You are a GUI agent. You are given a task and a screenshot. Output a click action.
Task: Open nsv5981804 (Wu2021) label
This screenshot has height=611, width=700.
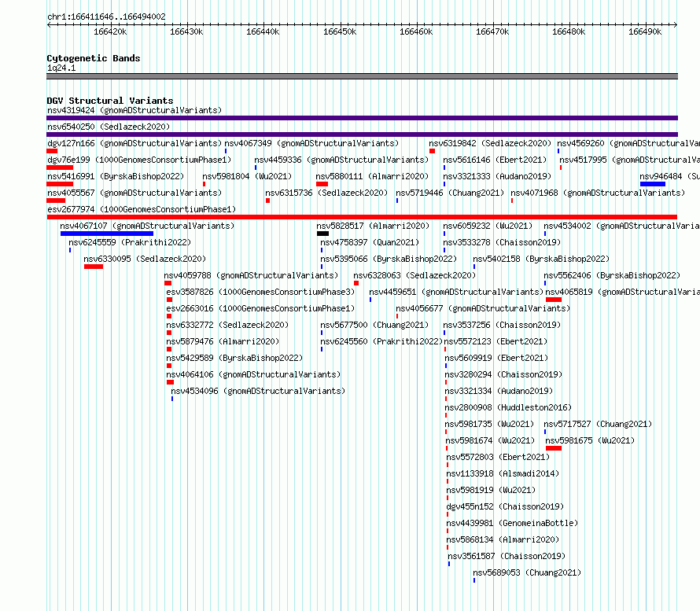(x=247, y=176)
